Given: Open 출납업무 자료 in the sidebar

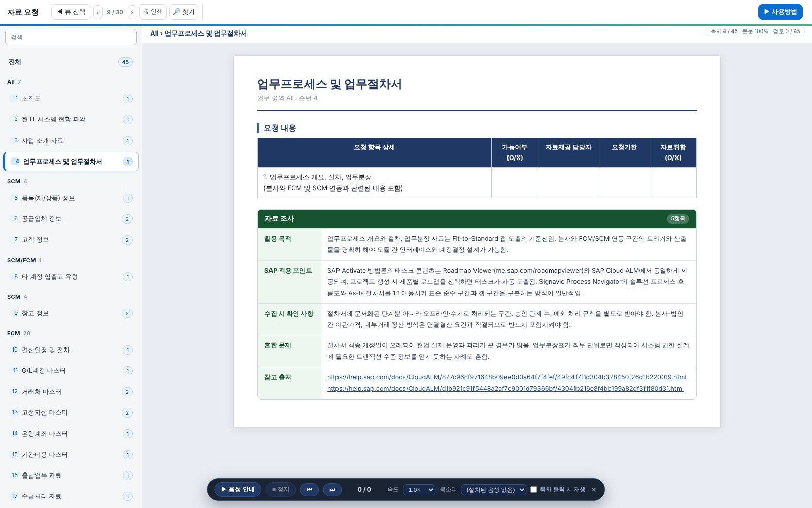Looking at the screenshot, I should 71,475.
